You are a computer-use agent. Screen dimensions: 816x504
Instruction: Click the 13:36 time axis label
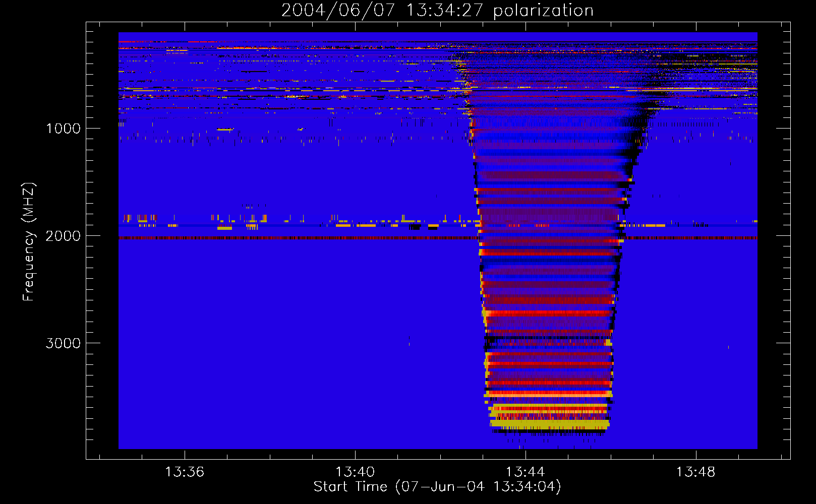coord(185,472)
